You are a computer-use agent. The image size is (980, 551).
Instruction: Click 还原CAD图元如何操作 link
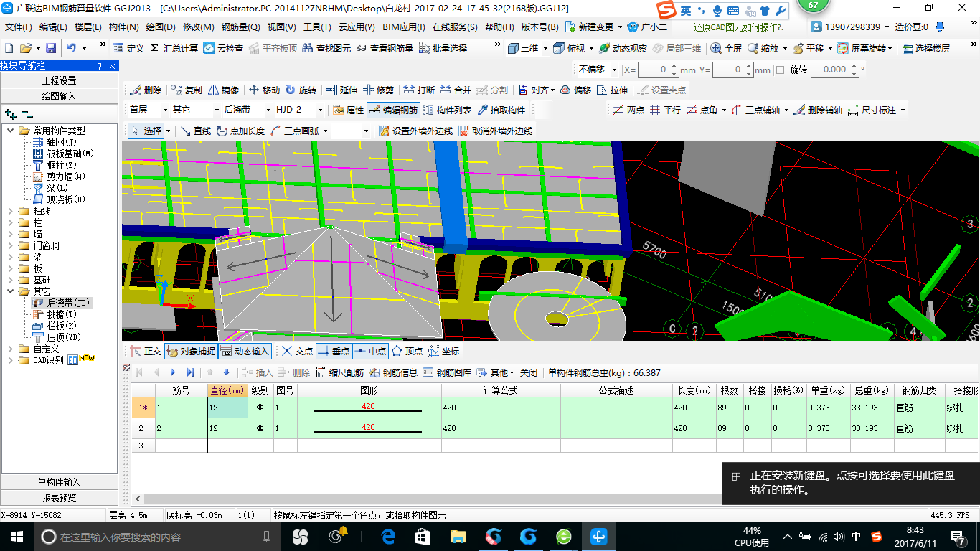(x=738, y=27)
